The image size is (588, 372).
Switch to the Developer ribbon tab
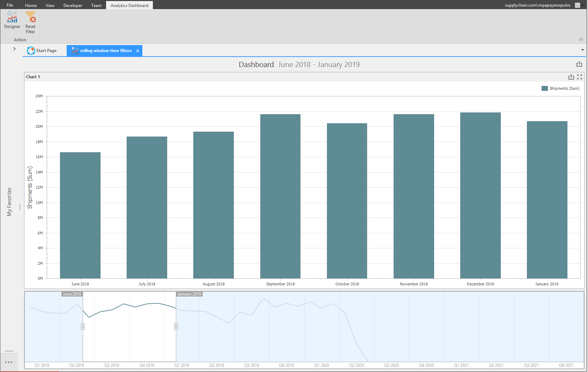pos(73,5)
